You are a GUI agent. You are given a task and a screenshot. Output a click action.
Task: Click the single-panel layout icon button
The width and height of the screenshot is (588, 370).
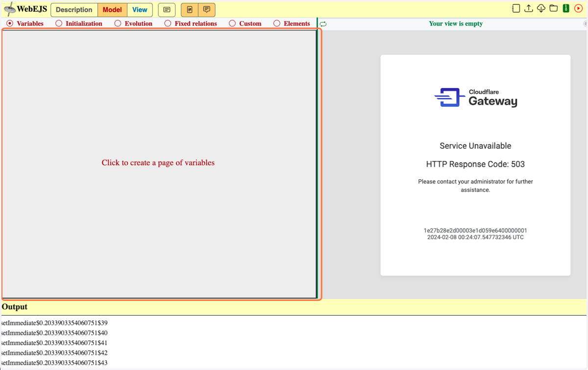pos(167,10)
